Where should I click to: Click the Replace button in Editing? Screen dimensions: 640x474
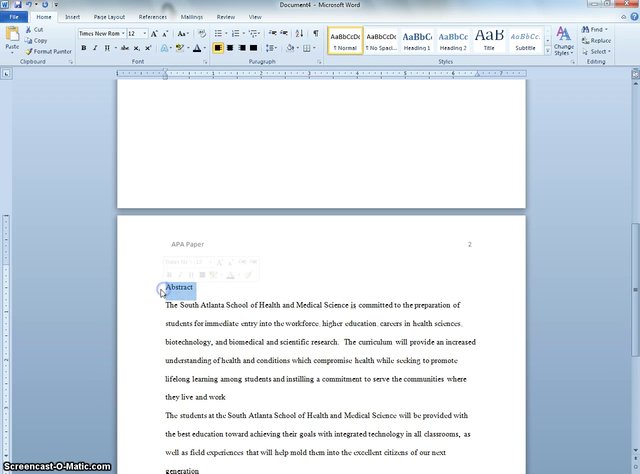596,41
